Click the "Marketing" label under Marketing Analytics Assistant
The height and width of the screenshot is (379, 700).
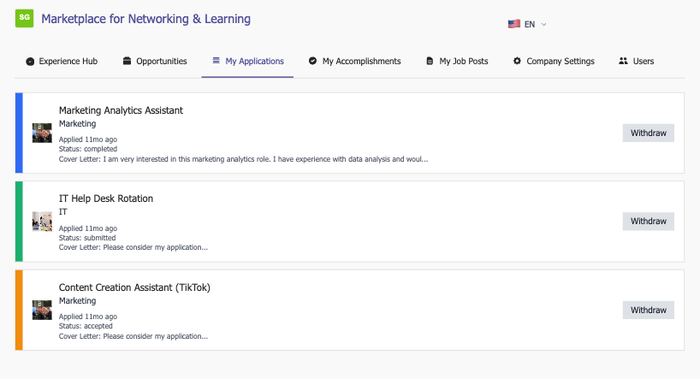pyautogui.click(x=77, y=124)
